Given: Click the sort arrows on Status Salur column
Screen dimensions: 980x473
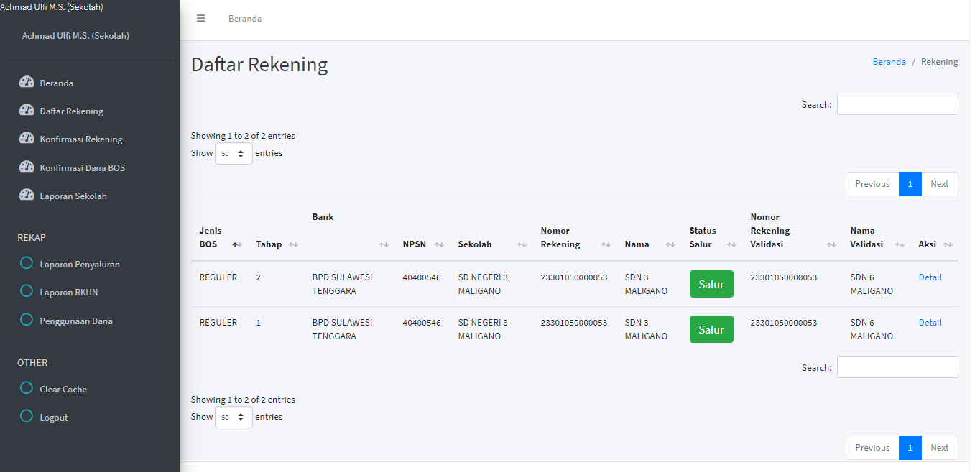Looking at the screenshot, I should (731, 244).
